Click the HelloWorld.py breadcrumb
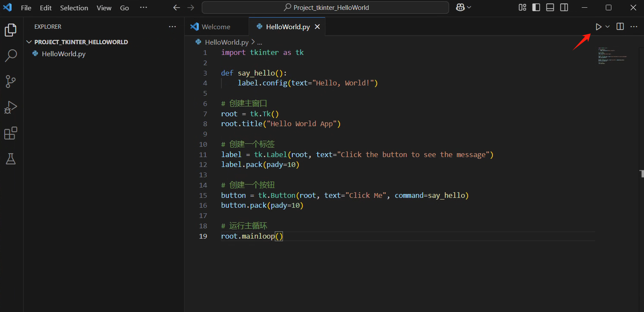 [x=227, y=42]
